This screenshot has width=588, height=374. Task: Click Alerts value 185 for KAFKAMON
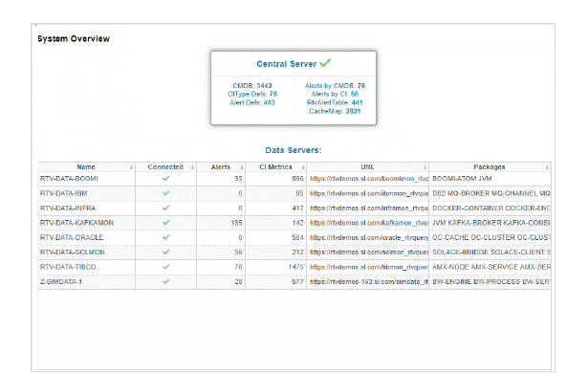point(236,223)
